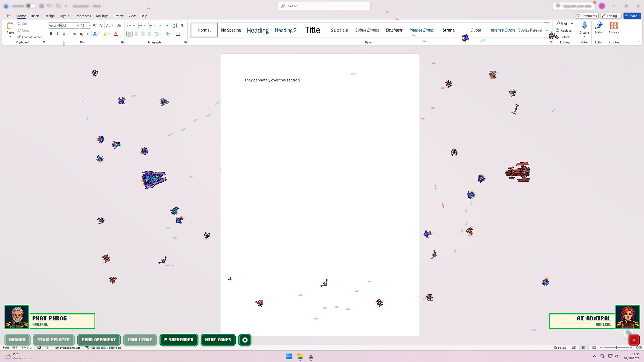Image resolution: width=644 pixels, height=362 pixels.
Task: Toggle Text Predictions in status bar
Action: 67,348
